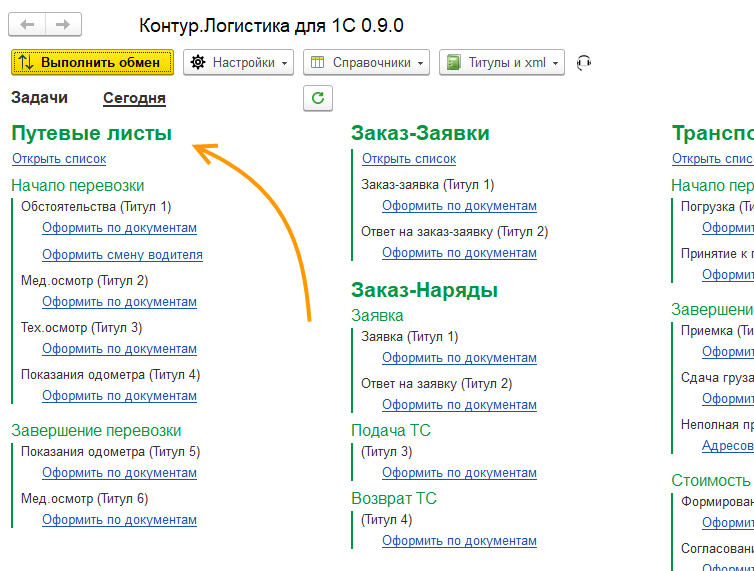Screen dimensions: 754x571
Task: Оформить по документам under Тех.осмотр (Титул 3)
Action: click(x=119, y=349)
